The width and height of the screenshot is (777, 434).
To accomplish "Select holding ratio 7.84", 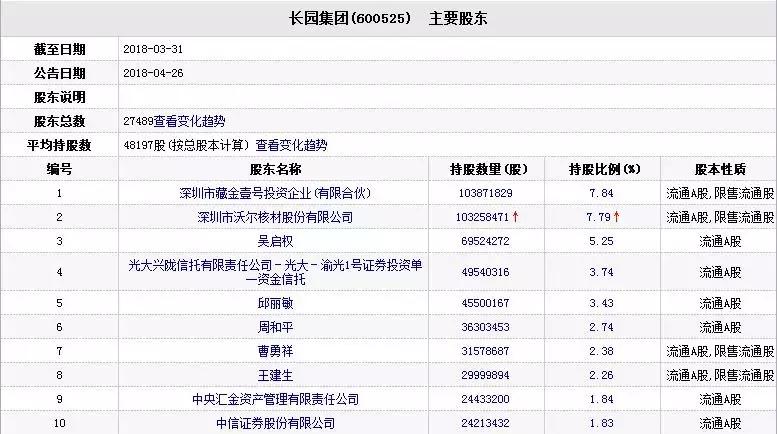I will point(602,193).
